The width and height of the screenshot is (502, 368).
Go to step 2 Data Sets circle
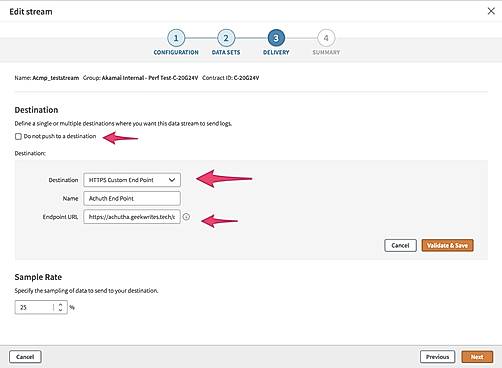coord(226,38)
